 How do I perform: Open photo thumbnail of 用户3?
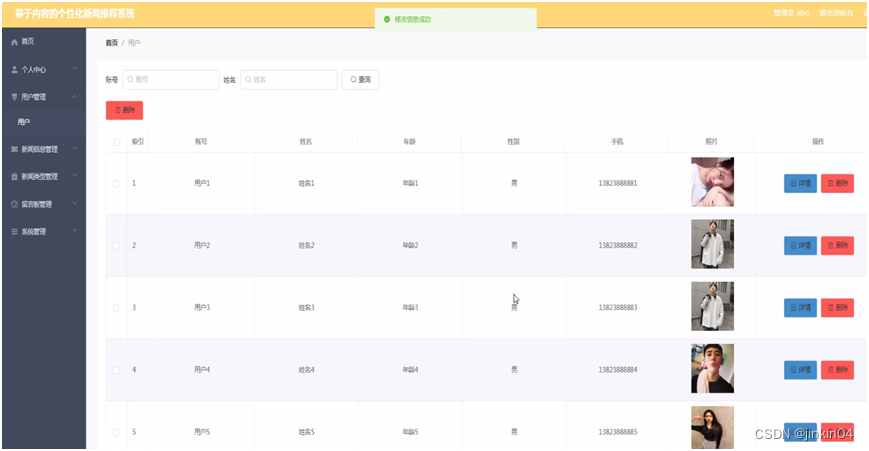(712, 306)
